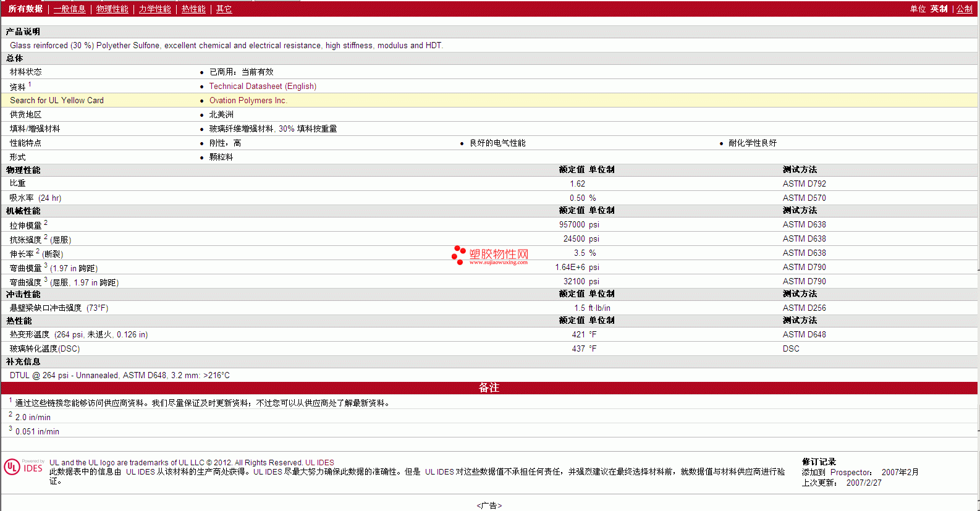Click the 已商用：当前有效 material status
Screen dimensions: 980x511
pos(242,72)
